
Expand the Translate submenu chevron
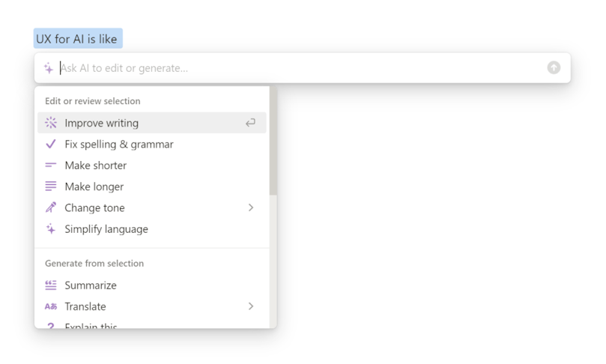point(251,306)
